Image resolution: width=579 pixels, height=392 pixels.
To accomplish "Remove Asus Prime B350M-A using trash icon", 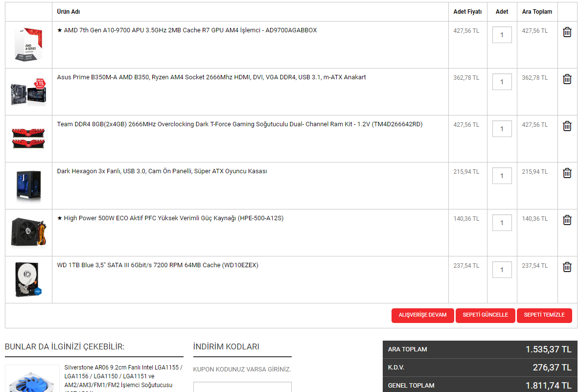I will tap(567, 79).
